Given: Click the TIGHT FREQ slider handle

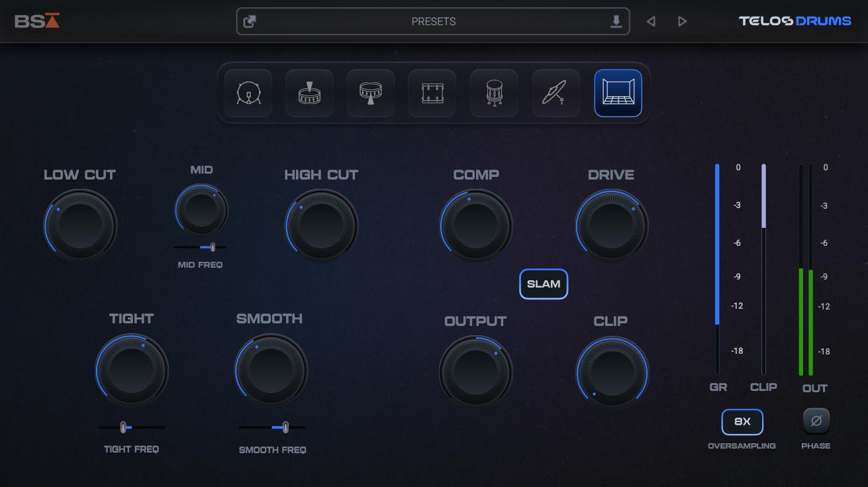Looking at the screenshot, I should point(123,427).
